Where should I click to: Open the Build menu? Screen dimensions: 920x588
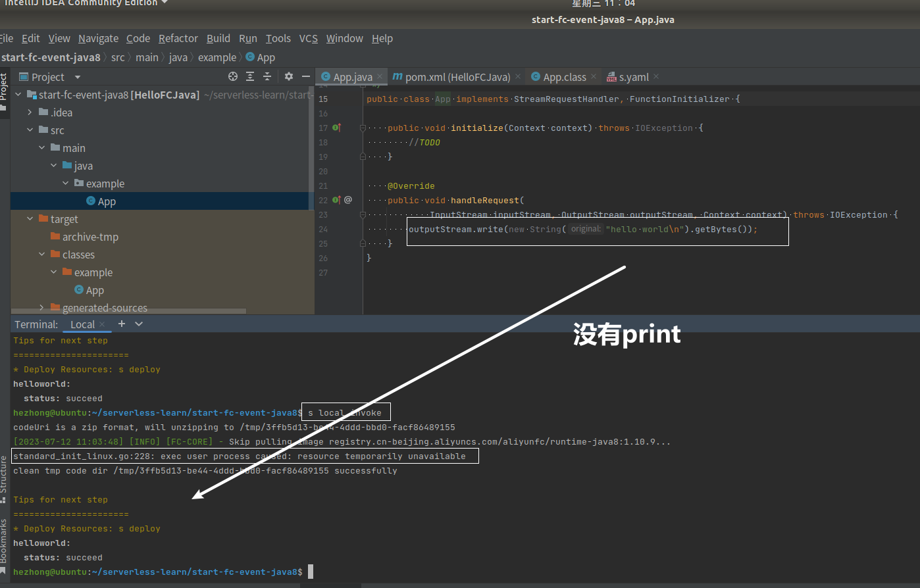point(218,38)
